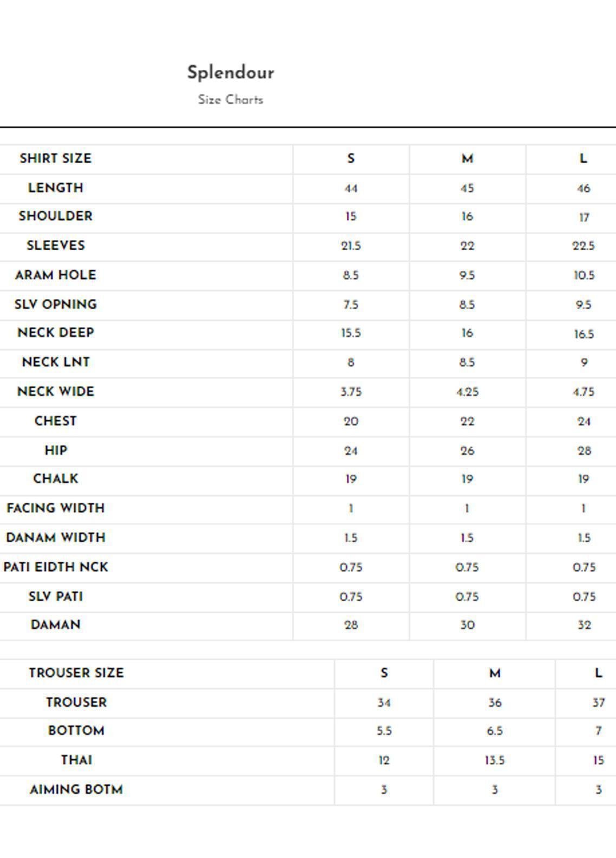Click the SLV OPNING row label
Image resolution: width=616 pixels, height=858 pixels.
[56, 304]
